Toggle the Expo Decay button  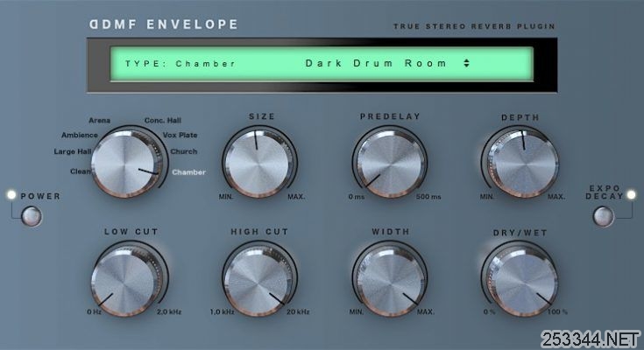[x=604, y=216]
